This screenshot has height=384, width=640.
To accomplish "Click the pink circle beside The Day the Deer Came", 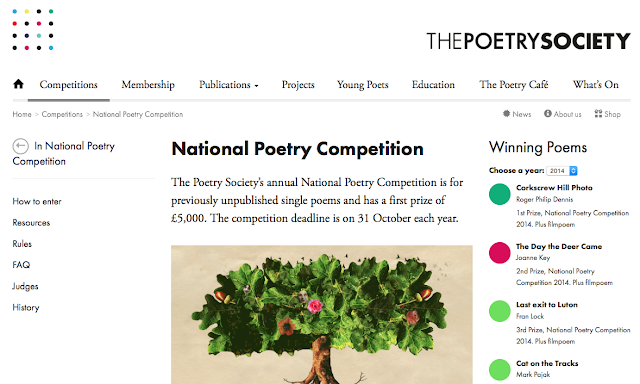I will pyautogui.click(x=500, y=253).
